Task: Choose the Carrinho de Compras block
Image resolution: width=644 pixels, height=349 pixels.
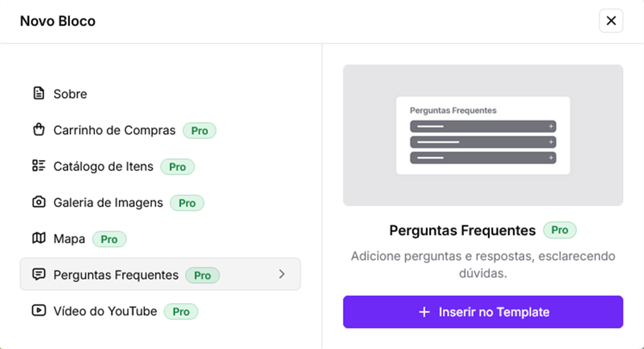Action: [x=114, y=130]
